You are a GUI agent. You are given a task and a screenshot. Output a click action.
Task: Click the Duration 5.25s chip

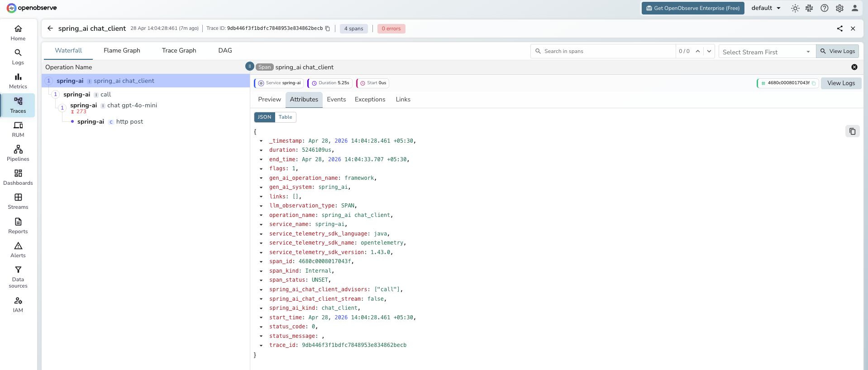tap(330, 83)
